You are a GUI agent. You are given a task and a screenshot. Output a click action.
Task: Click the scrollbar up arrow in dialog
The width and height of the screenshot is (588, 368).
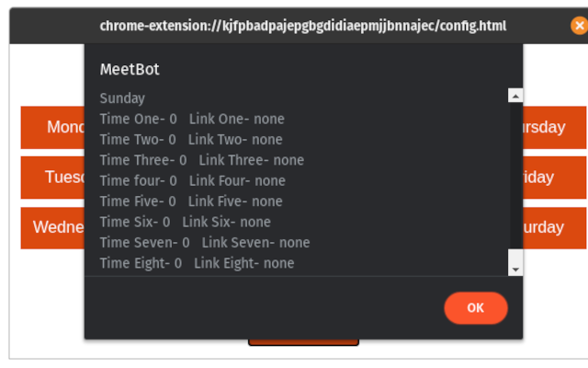[x=515, y=96]
